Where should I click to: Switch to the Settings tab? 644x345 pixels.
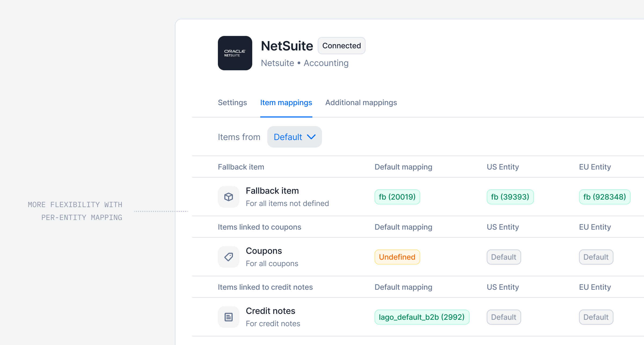click(x=232, y=102)
